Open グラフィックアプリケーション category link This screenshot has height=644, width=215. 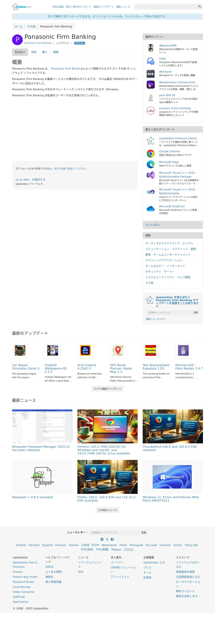tap(164, 260)
